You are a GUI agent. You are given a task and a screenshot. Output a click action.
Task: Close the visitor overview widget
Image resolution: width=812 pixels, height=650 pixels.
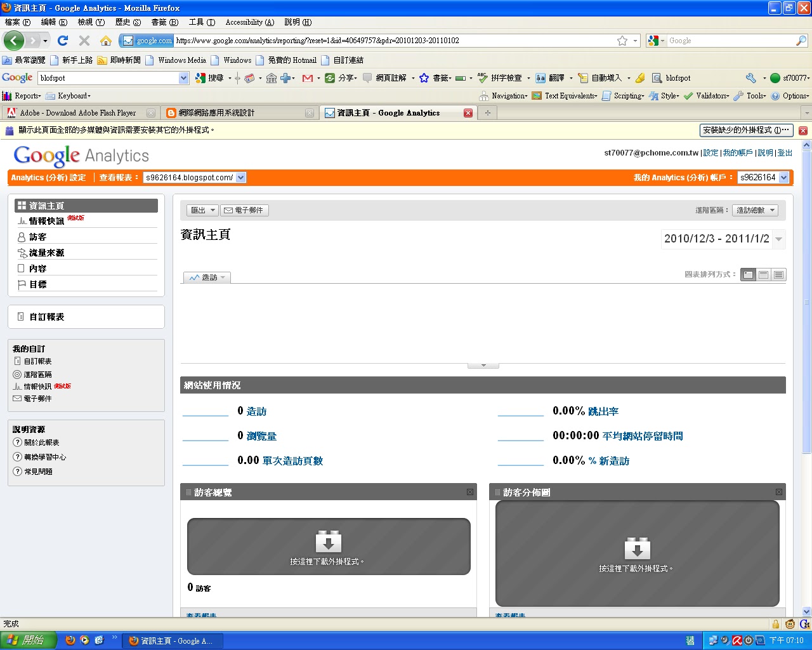tap(470, 492)
